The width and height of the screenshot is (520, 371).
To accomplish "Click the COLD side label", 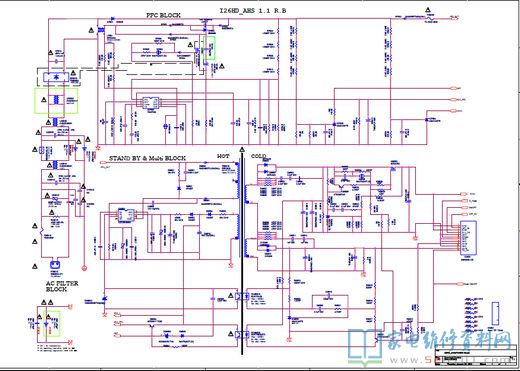I will coord(258,156).
